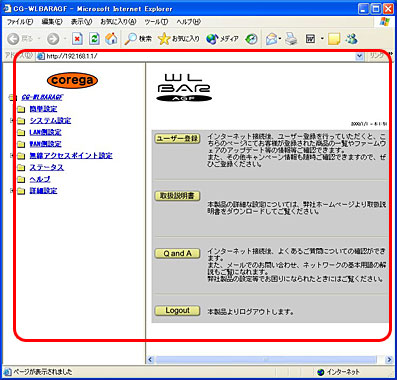Expand the 詳細設定 tree node
The width and height of the screenshot is (397, 380).
pos(12,190)
